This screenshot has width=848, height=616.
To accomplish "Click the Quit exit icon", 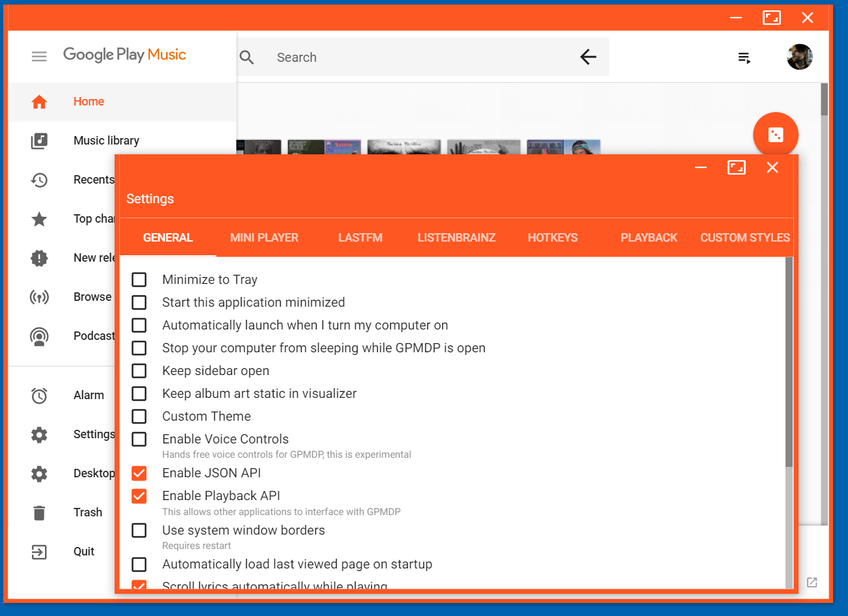I will point(39,552).
